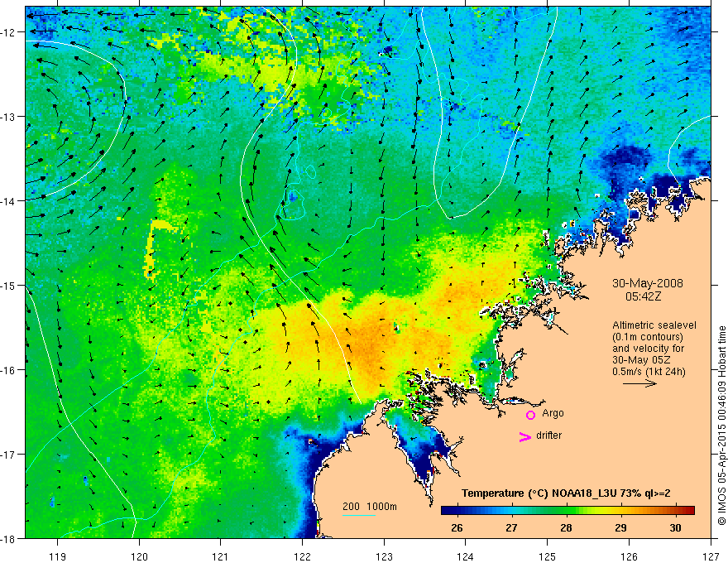Click the longitude axis label '120'
This screenshot has width=728, height=563.
pyautogui.click(x=139, y=556)
